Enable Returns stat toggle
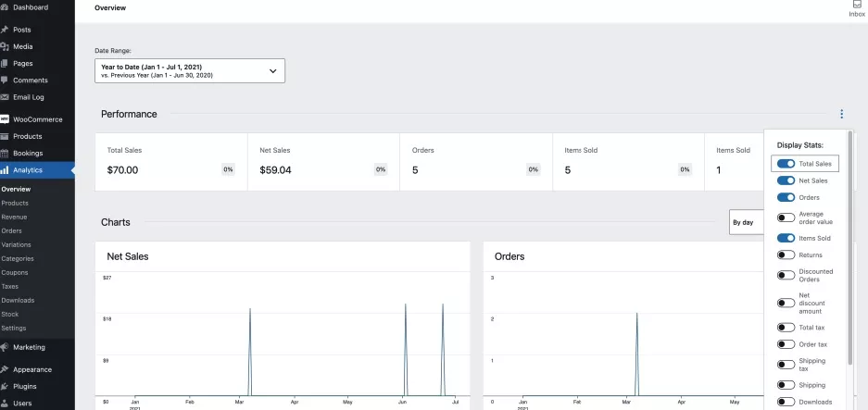This screenshot has height=410, width=868. click(786, 255)
